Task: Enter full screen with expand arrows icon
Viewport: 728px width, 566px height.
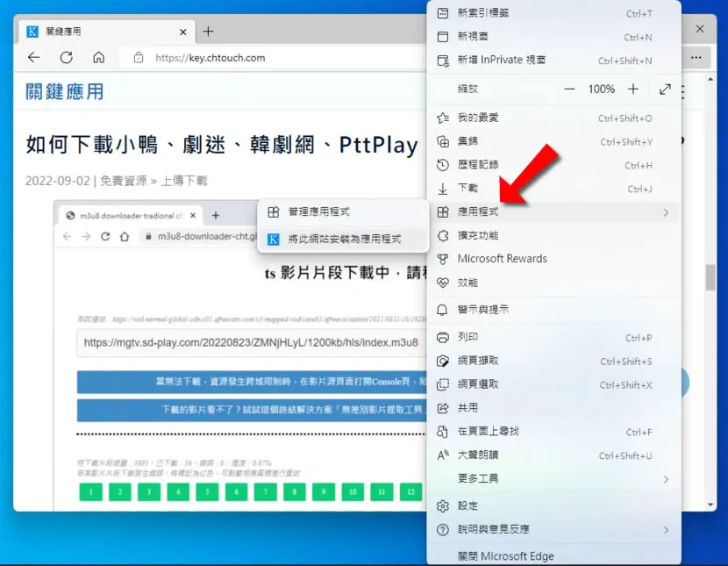Action: click(x=666, y=90)
